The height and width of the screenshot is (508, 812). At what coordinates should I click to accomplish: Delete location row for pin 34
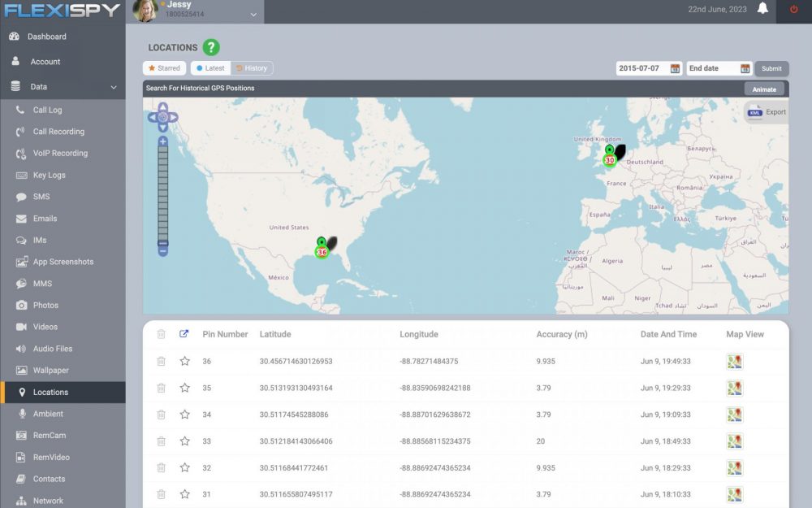point(161,415)
